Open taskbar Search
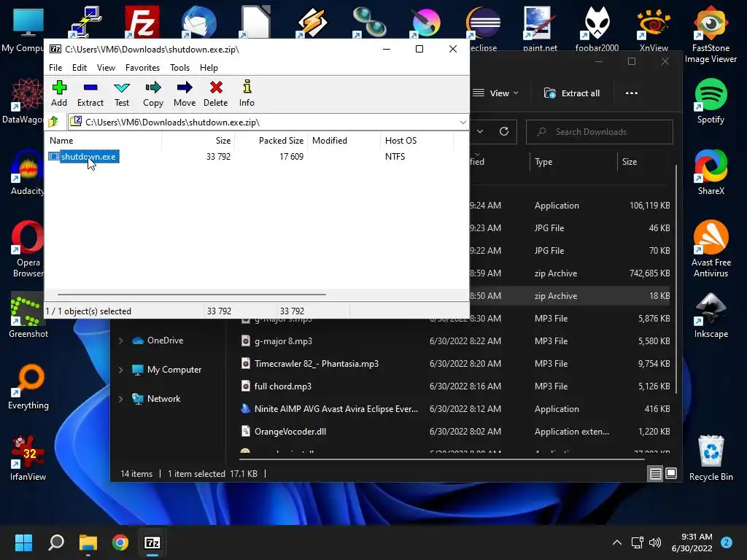The height and width of the screenshot is (560, 747). click(56, 542)
